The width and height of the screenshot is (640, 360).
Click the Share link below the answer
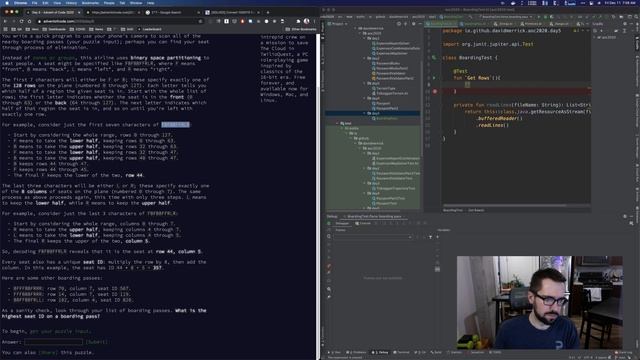coord(48,353)
